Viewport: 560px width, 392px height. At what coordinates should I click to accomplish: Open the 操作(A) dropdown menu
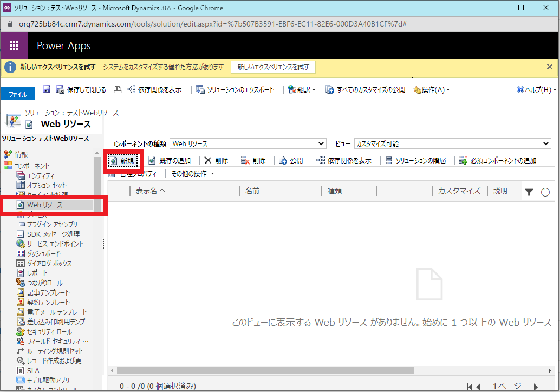pos(432,90)
